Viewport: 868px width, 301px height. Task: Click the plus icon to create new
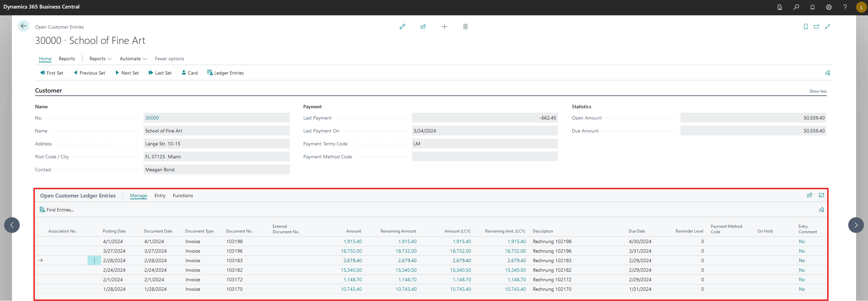[444, 27]
